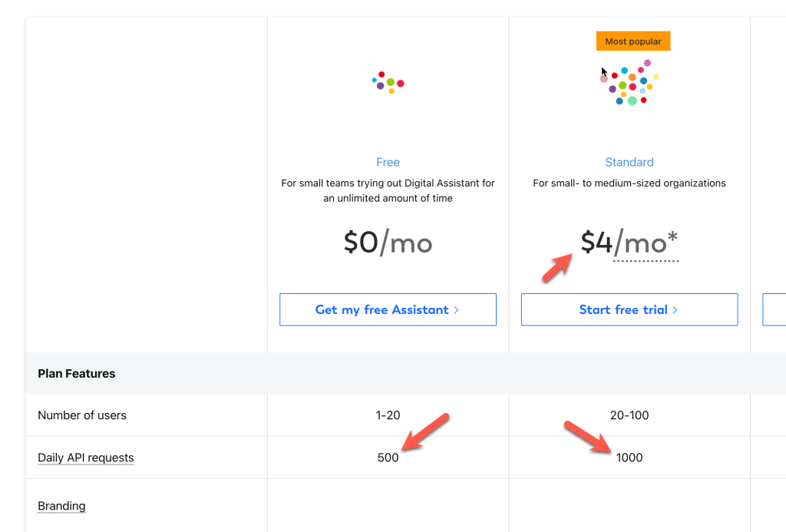Viewport: 786px width, 532px height.
Task: Click the Most popular orange badge
Action: 633,41
